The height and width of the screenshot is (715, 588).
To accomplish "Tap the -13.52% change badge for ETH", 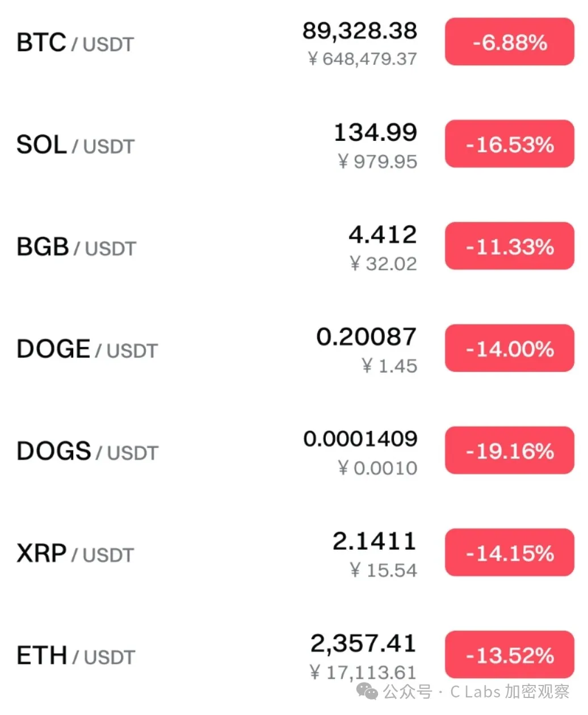I will (x=509, y=655).
